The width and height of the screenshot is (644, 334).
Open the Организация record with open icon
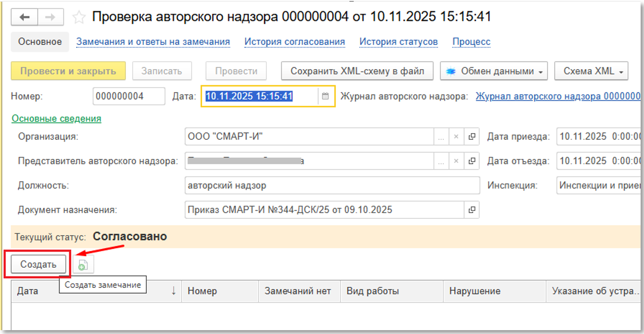pos(471,137)
